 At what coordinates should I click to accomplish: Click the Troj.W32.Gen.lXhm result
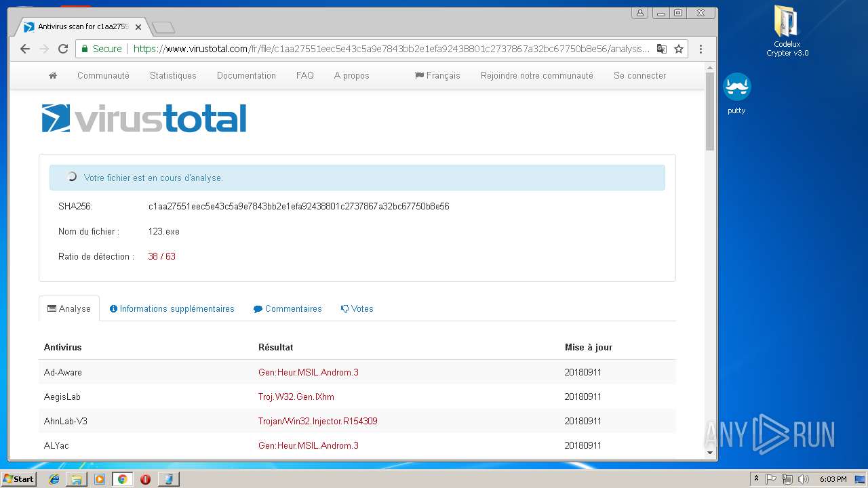[296, 396]
